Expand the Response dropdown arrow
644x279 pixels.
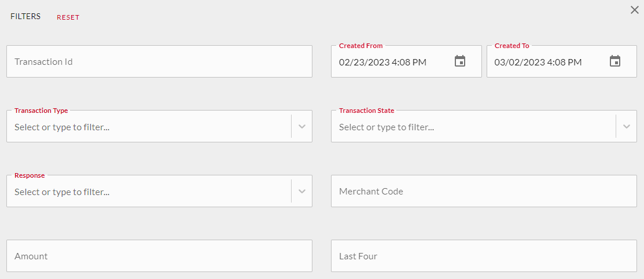(302, 191)
